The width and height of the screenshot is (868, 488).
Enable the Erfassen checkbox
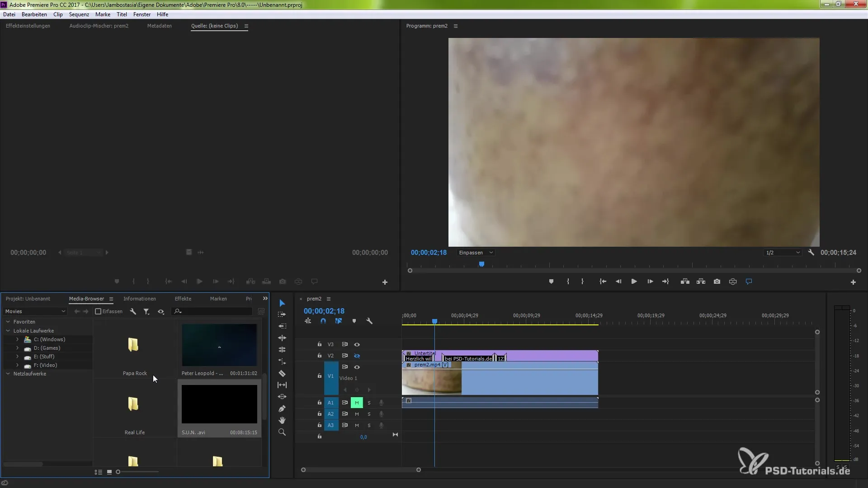[x=98, y=311]
